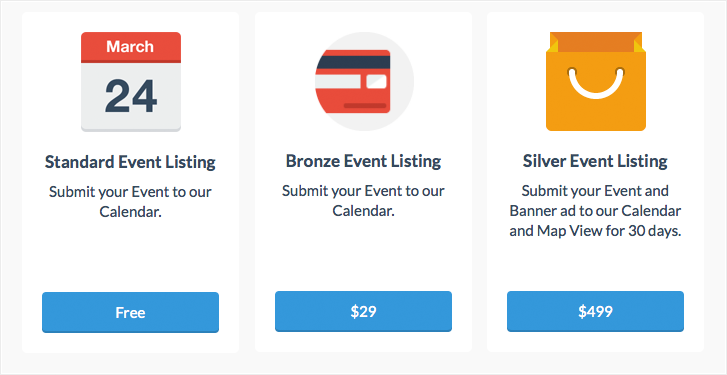Screen dimensions: 727x375
Task: Open the Silver Event Listing heading
Action: [595, 161]
